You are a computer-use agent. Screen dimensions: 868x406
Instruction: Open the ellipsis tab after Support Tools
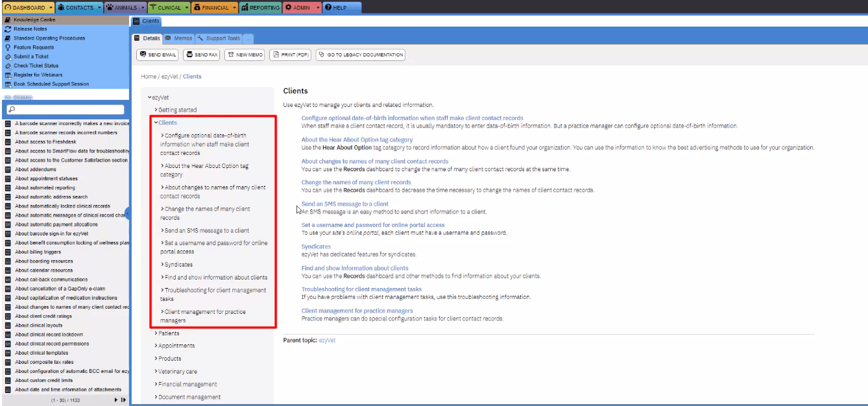tap(248, 38)
